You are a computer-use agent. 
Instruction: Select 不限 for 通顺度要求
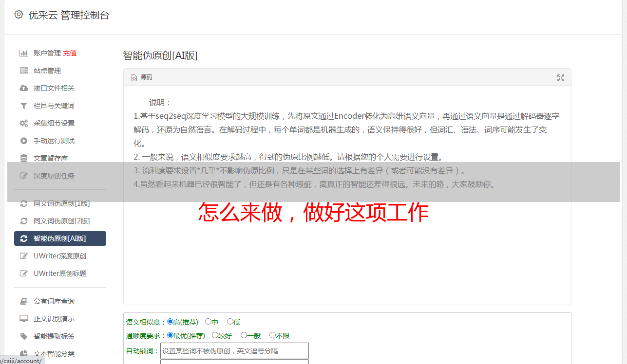pos(272,335)
